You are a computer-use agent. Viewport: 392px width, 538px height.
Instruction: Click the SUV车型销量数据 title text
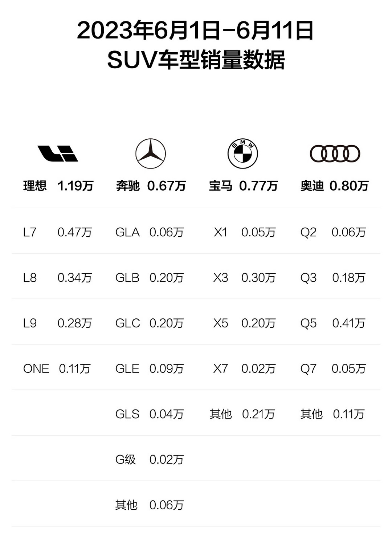196,60
